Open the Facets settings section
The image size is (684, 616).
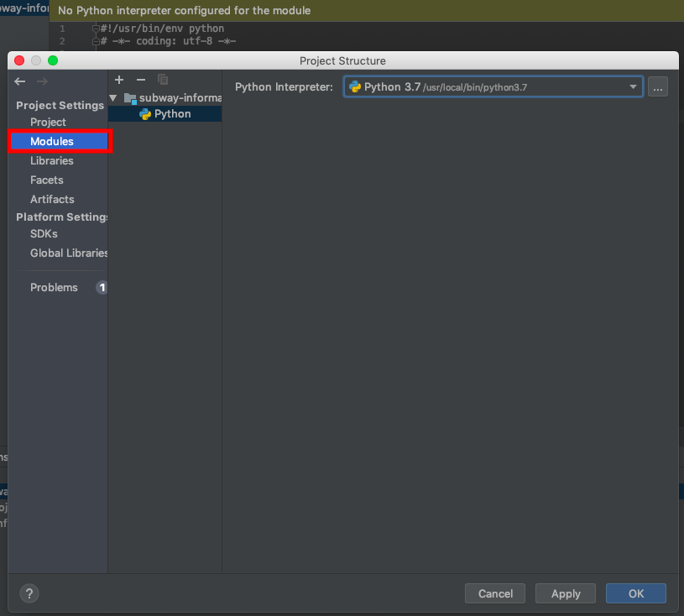coord(46,180)
